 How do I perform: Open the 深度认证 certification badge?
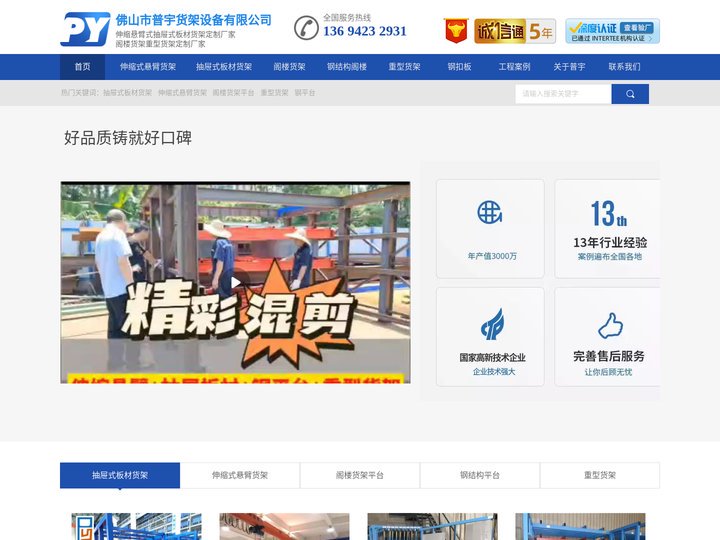[x=612, y=31]
